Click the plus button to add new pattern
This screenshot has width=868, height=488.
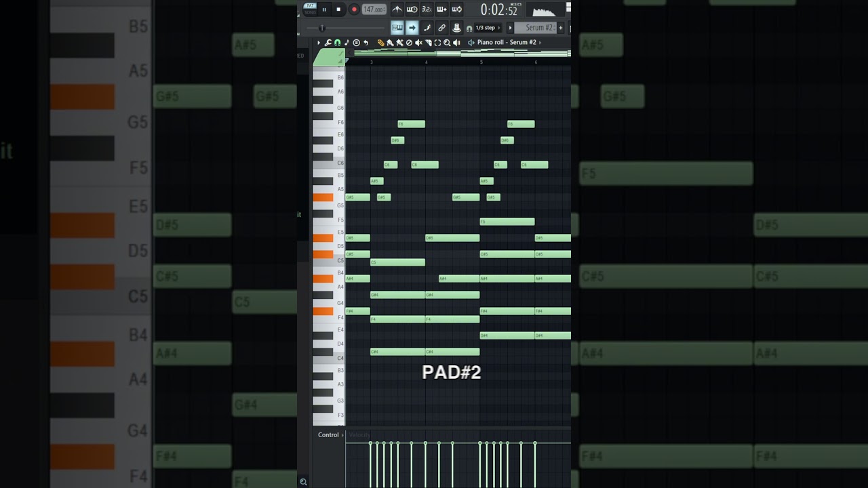(561, 28)
